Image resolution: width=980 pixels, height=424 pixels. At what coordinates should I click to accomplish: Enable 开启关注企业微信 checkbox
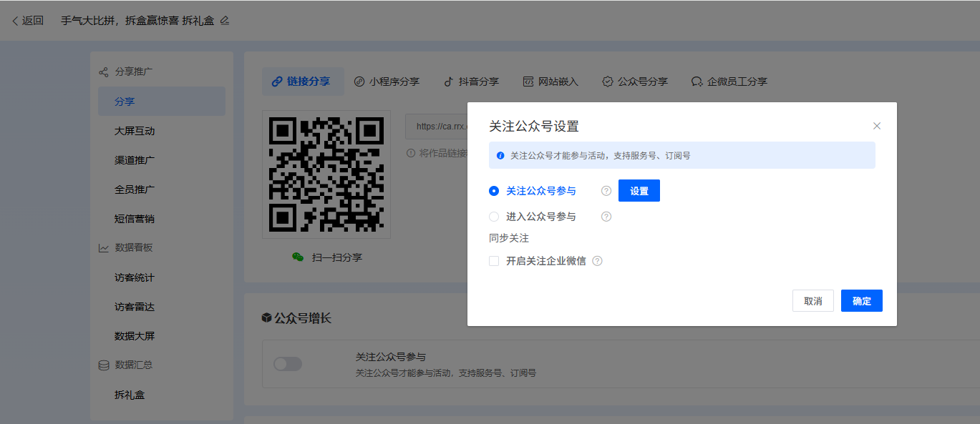(494, 261)
